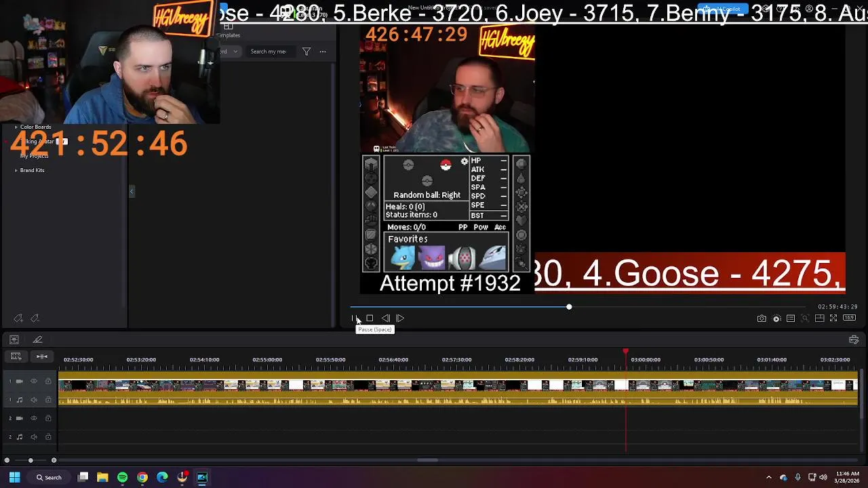Open the three-dot more options in media panel
Screen dimensions: 868x488
(x=323, y=52)
